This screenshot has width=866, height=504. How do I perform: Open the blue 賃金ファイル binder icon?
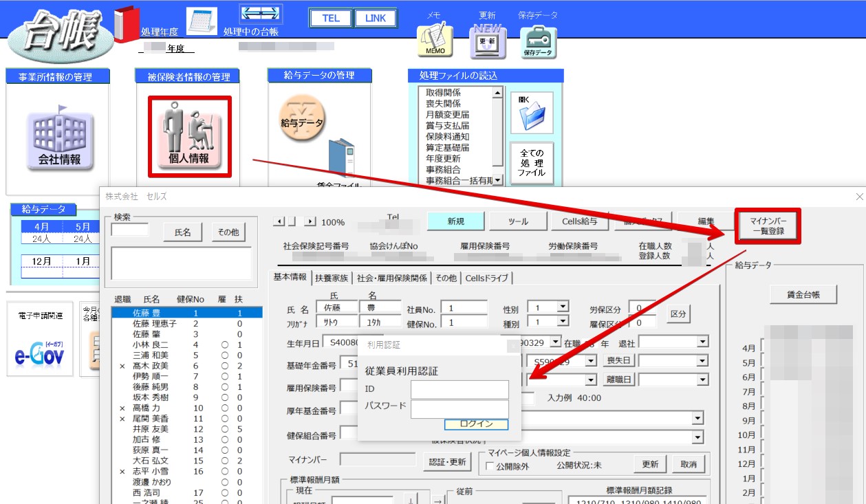pyautogui.click(x=342, y=160)
